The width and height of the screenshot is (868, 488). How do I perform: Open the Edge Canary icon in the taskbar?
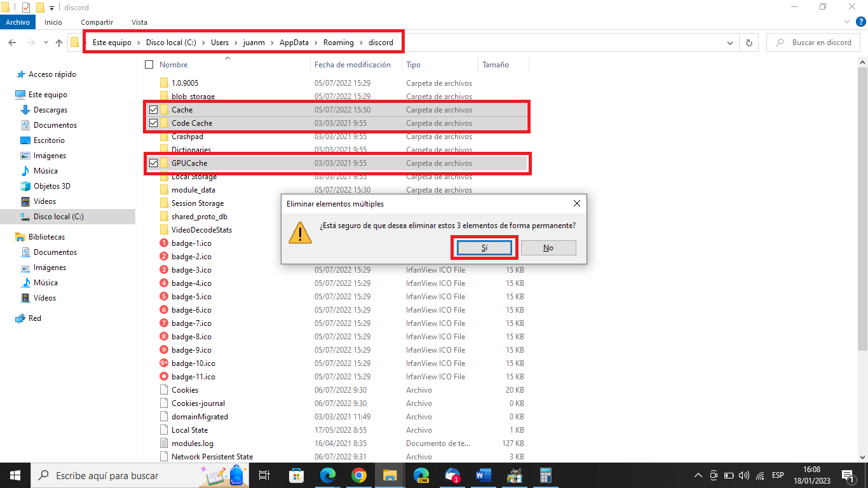click(421, 475)
